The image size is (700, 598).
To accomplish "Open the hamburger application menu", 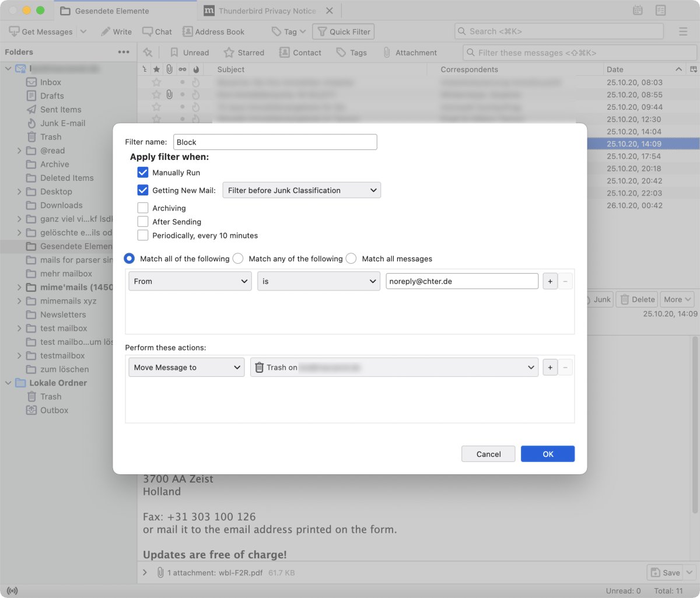I will 683,32.
